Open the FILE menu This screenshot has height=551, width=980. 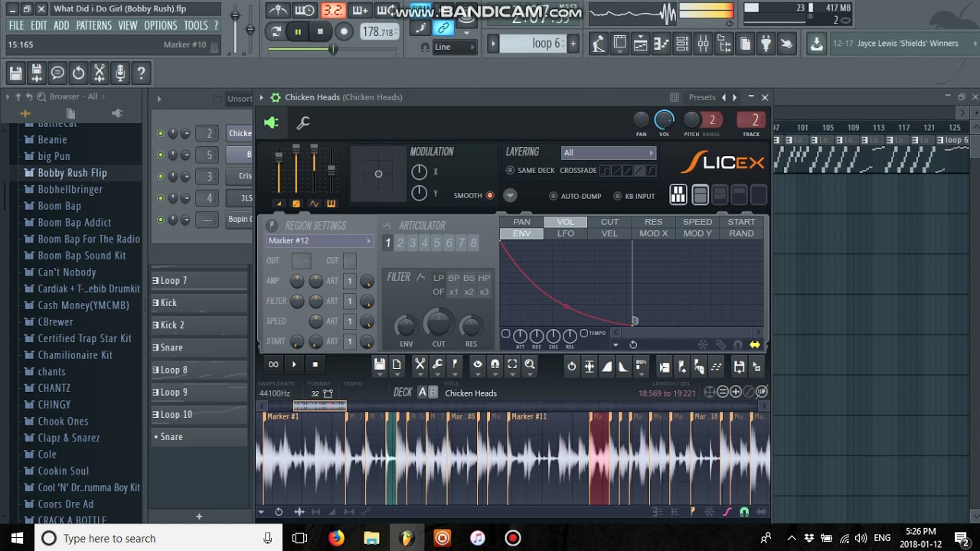click(16, 25)
